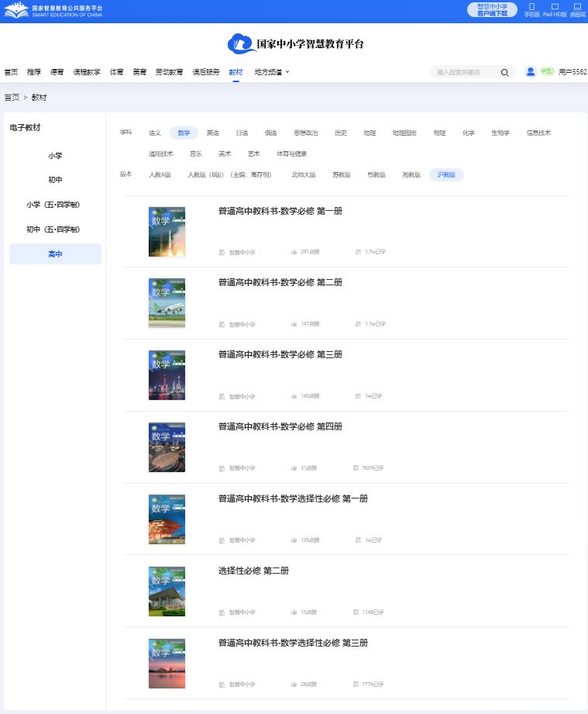Click the search keyword input field

tap(465, 72)
